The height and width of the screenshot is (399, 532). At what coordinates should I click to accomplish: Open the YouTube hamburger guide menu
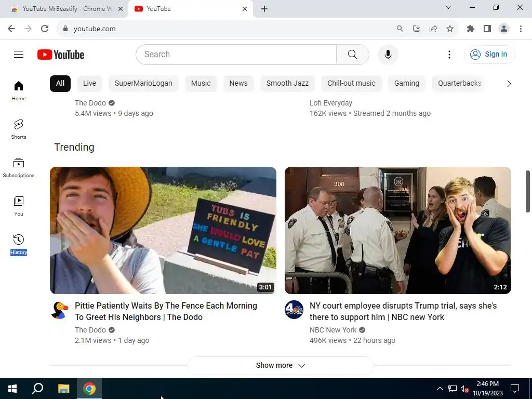tap(19, 54)
